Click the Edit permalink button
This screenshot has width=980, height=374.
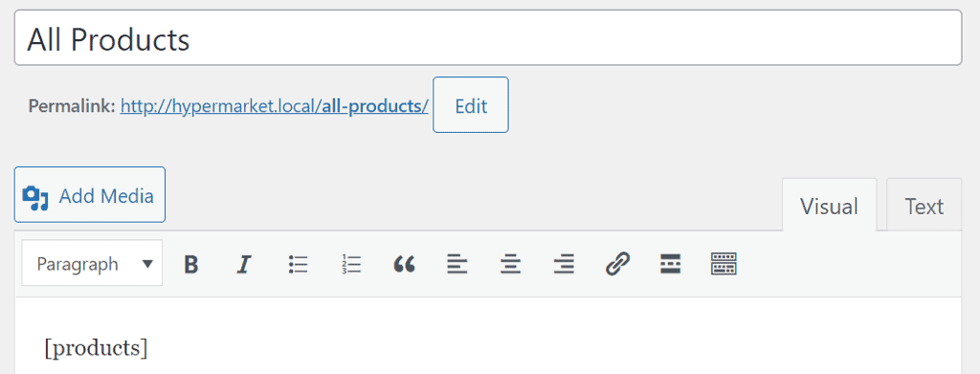(x=471, y=105)
